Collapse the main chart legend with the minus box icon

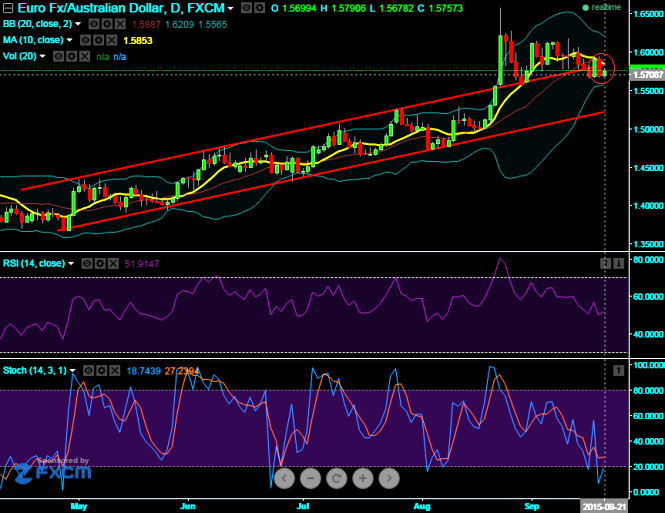tap(8, 8)
